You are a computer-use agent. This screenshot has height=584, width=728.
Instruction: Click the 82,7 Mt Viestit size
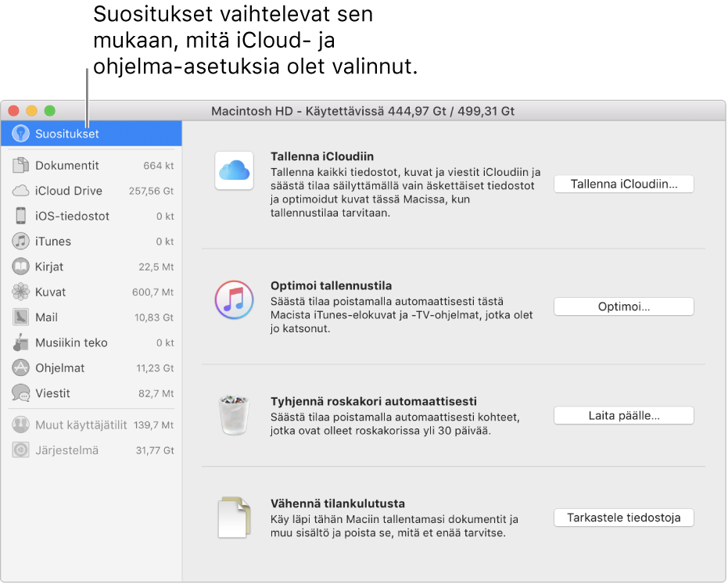[x=156, y=394]
